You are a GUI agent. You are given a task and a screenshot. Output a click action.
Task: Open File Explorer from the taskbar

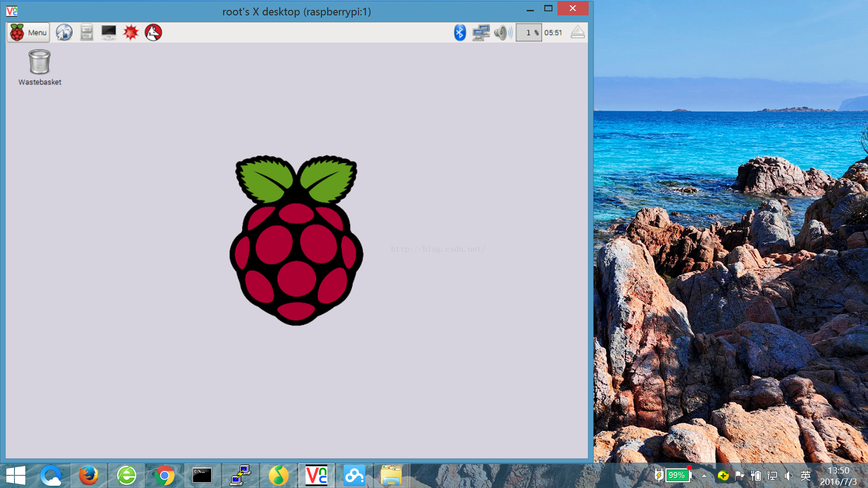[391, 476]
